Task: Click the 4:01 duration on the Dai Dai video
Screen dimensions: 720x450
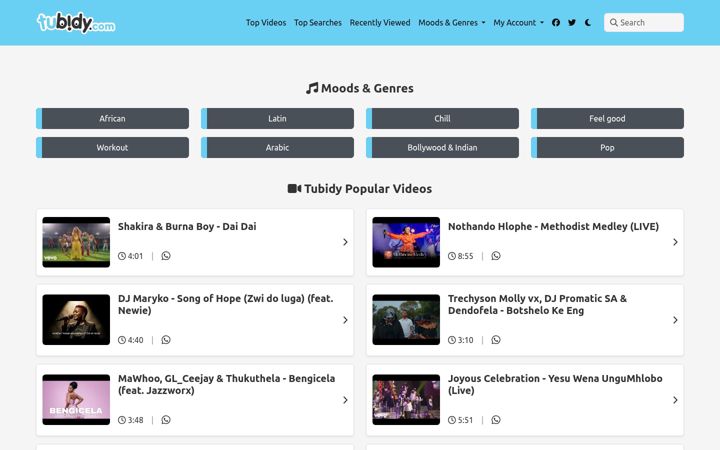Action: [130, 256]
